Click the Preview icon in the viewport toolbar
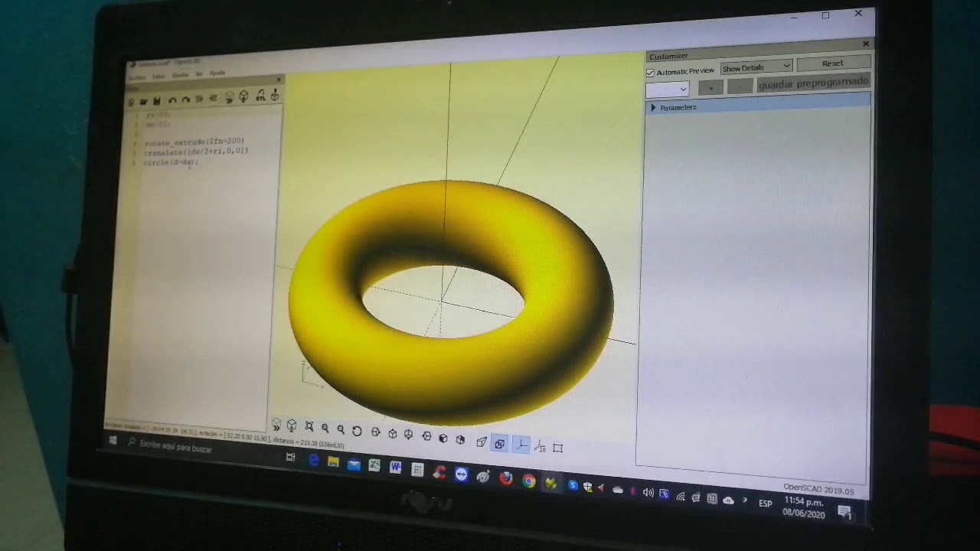 pos(276,425)
